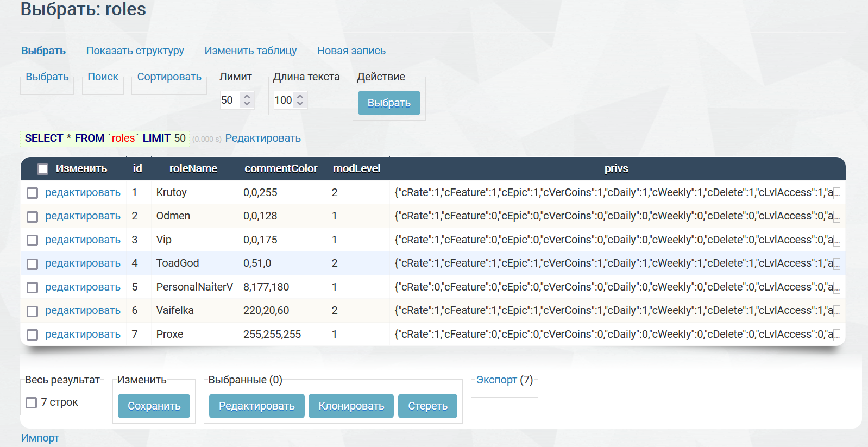
Task: Expand the 'Сортировать' fieldset
Action: pyautogui.click(x=169, y=77)
